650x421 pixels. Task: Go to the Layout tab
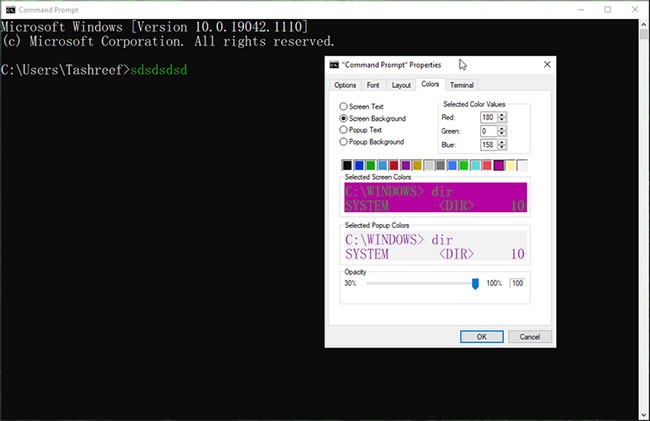click(401, 86)
